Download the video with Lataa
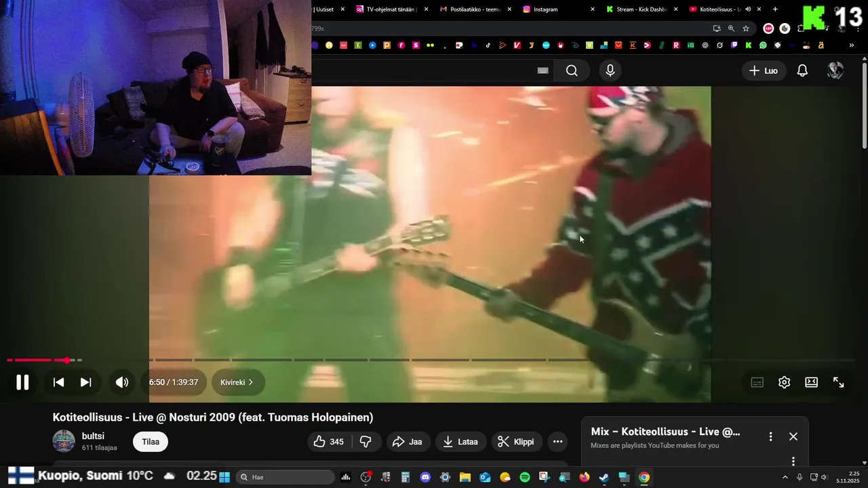Viewport: 868px width, 488px height. [460, 442]
